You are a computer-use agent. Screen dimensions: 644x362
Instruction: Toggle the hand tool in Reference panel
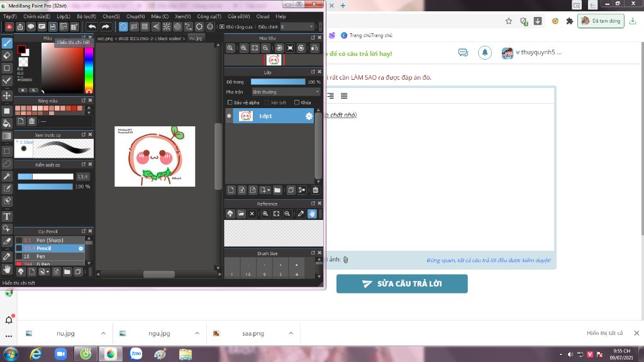(312, 214)
